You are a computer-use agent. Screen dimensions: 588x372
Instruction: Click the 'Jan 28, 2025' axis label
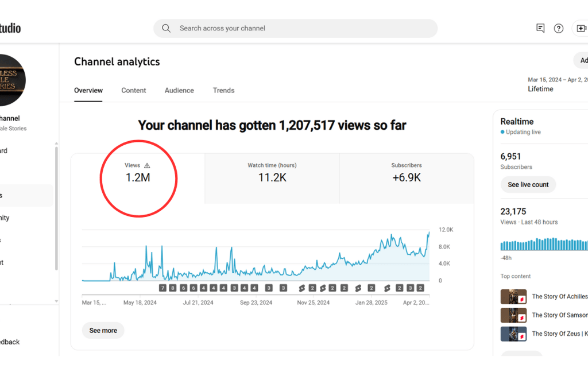372,303
